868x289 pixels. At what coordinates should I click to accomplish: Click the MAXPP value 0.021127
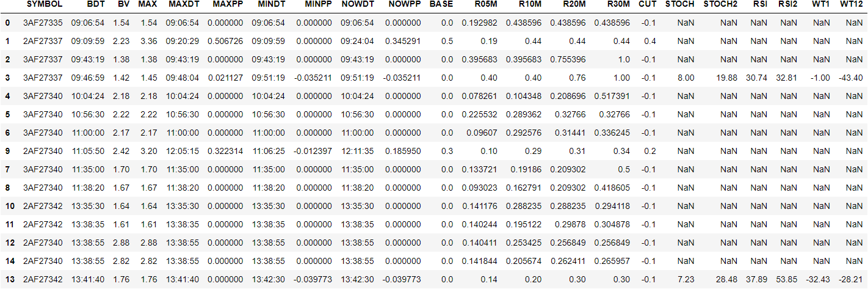pos(225,78)
